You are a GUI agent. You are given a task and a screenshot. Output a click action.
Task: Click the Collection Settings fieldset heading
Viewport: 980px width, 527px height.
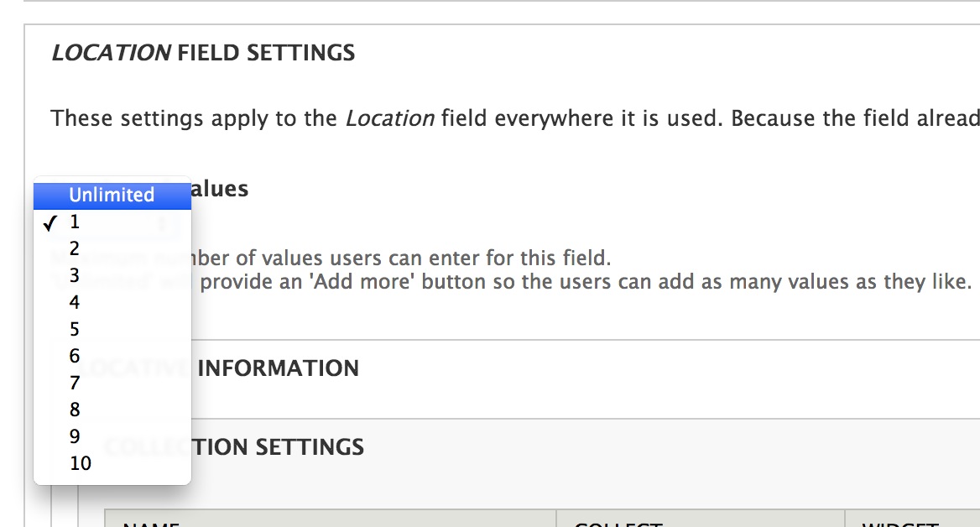tap(278, 447)
